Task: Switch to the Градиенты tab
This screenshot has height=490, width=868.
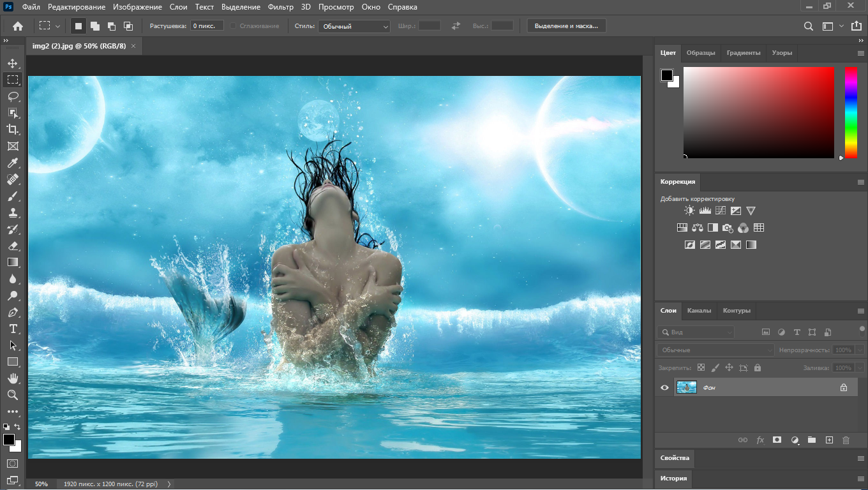Action: pyautogui.click(x=744, y=53)
